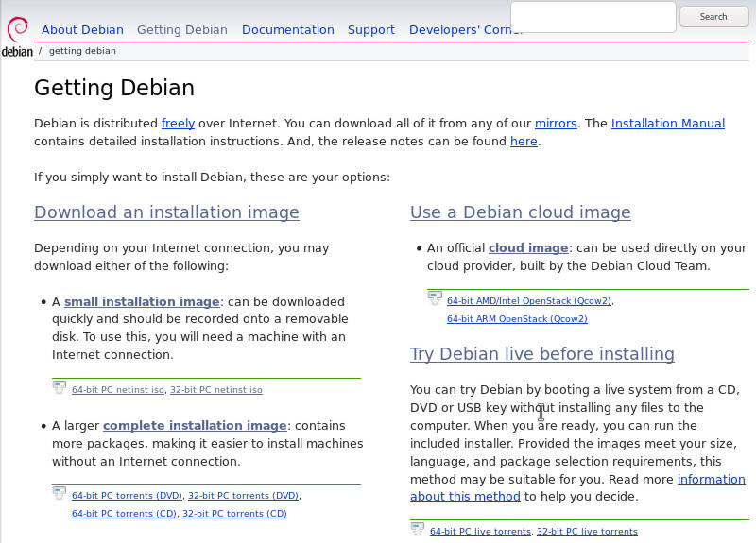Viewport: 756px width, 543px height.
Task: Open 'Try Debian live before installing' heading
Action: pos(541,354)
